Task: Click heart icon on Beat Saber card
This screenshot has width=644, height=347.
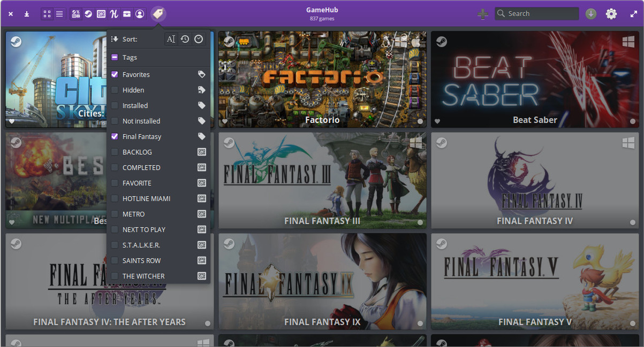Action: [437, 121]
